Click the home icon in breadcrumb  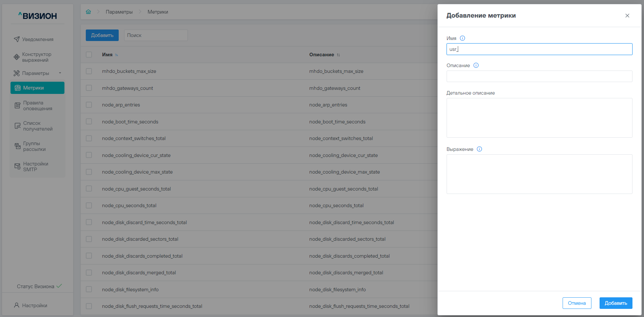(89, 12)
